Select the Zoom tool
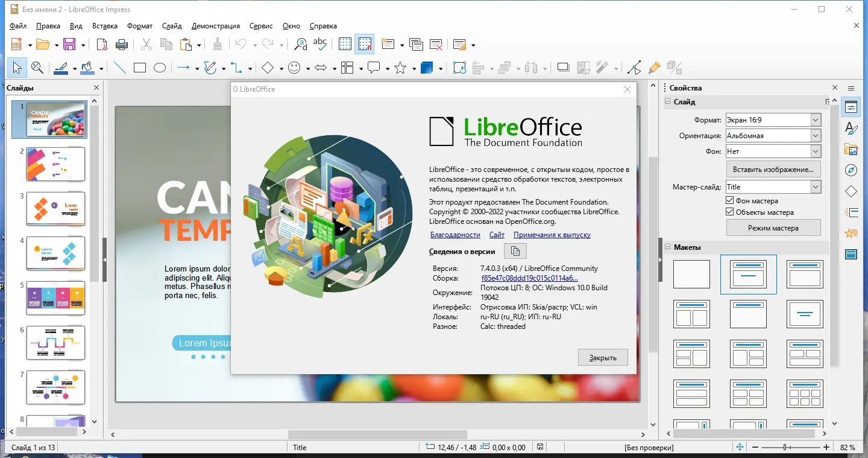Viewport: 868px width, 458px height. pos(37,67)
